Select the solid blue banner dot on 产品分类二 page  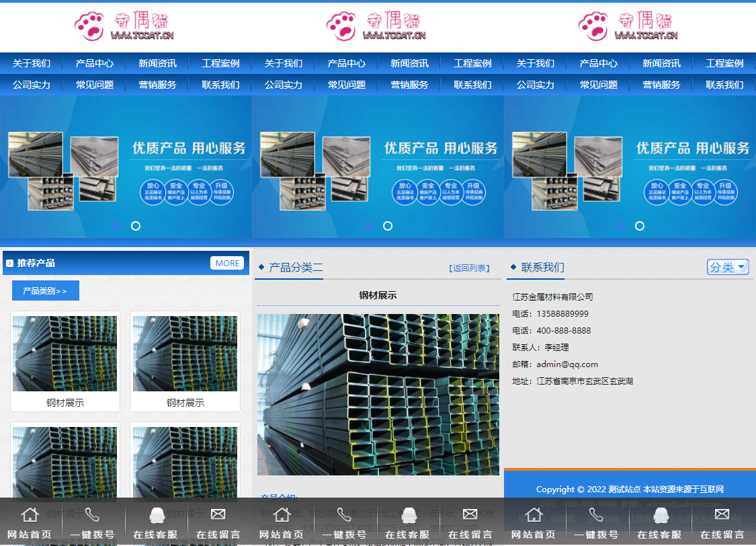(369, 226)
